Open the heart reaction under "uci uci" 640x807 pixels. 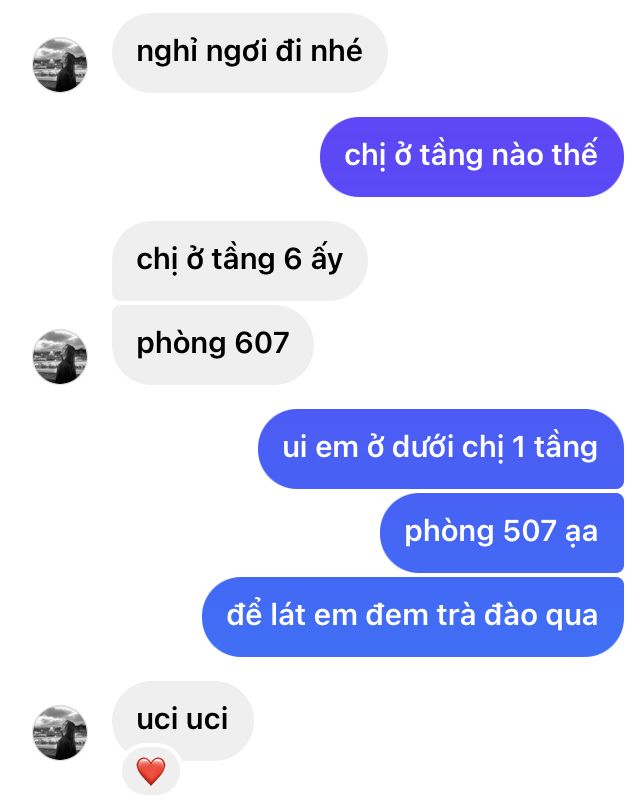[151, 771]
